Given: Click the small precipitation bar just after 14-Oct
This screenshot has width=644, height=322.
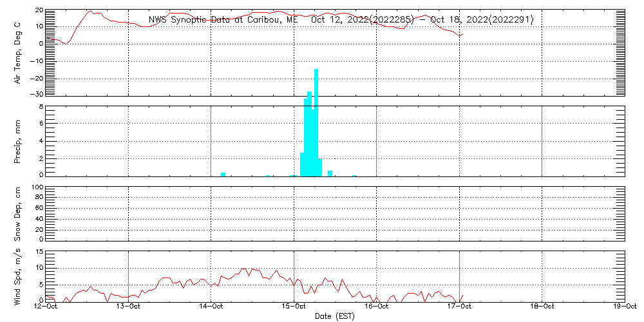Looking at the screenshot, I should (x=223, y=174).
